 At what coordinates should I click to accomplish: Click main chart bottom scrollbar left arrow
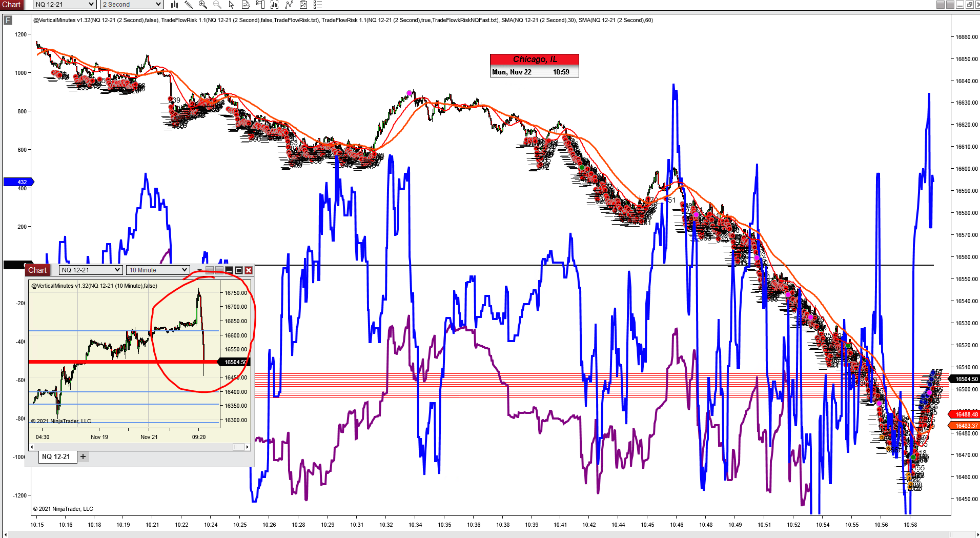click(x=6, y=535)
